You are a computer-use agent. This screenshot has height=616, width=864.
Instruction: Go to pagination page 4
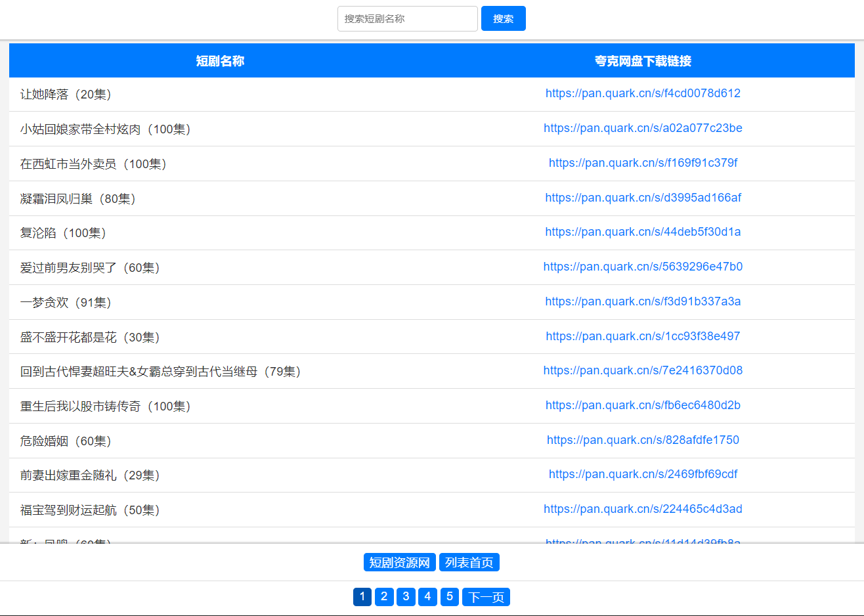(x=427, y=596)
